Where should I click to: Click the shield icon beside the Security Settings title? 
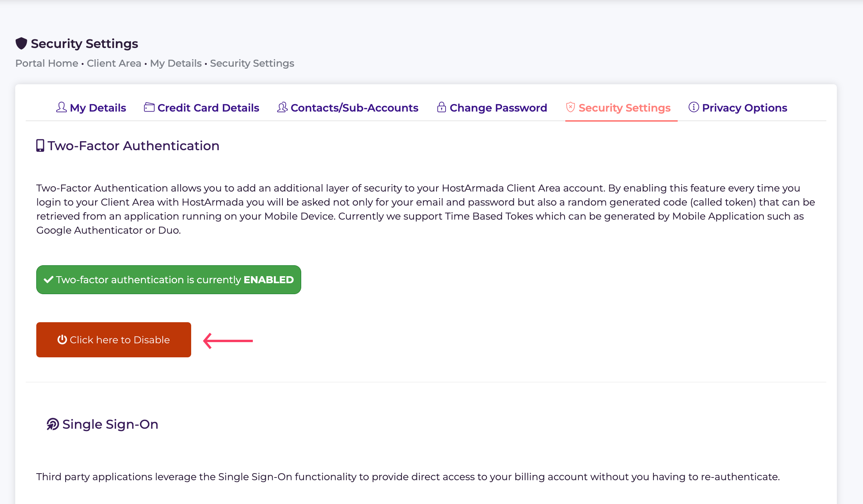point(21,43)
